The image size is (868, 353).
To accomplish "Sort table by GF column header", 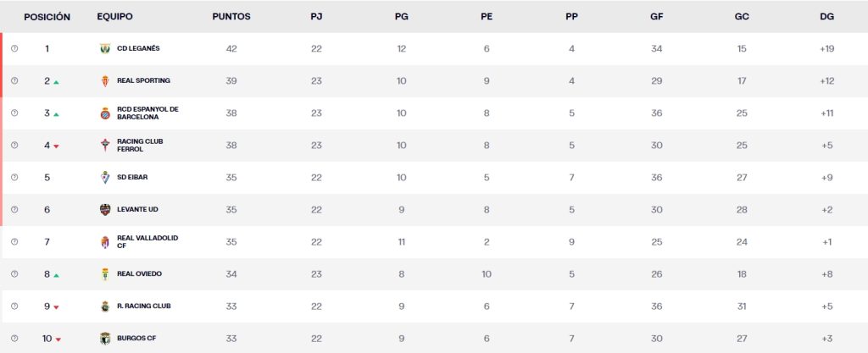I will tap(656, 16).
